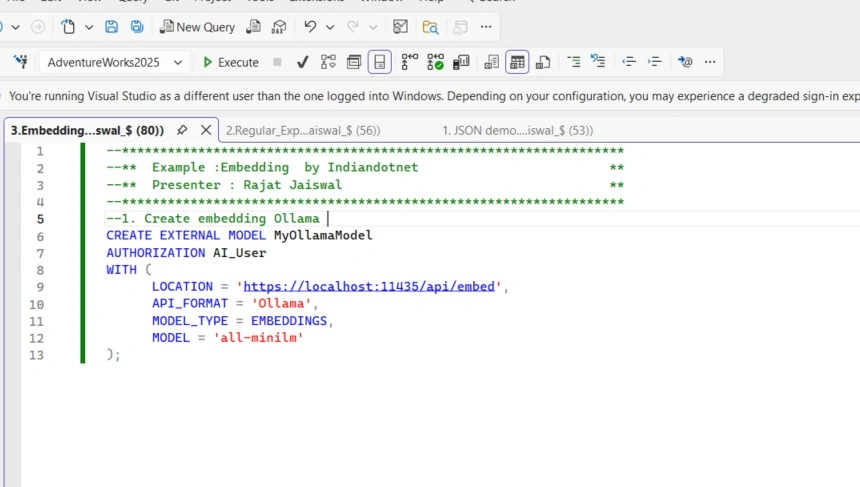Click 'Presenter : Rajat Jaiswal' comment
This screenshot has width=860, height=487.
pyautogui.click(x=247, y=185)
